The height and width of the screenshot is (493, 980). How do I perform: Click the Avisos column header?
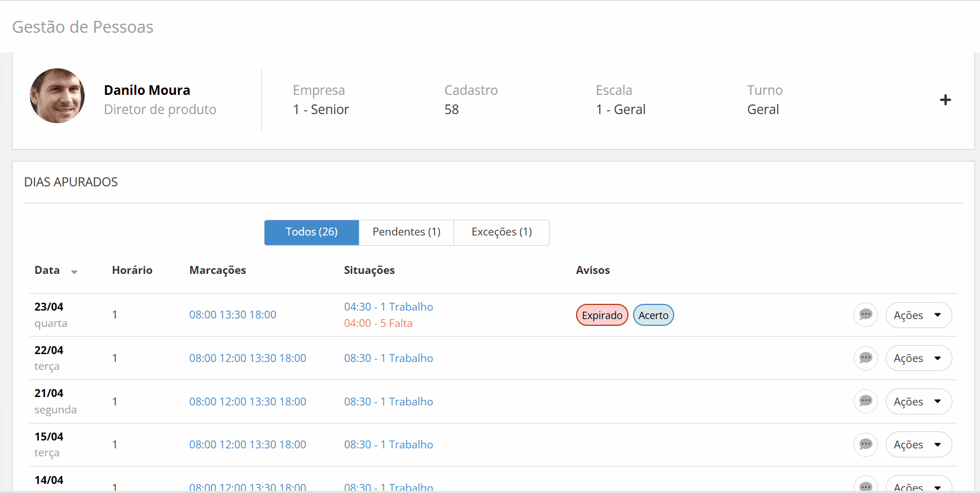click(x=593, y=270)
